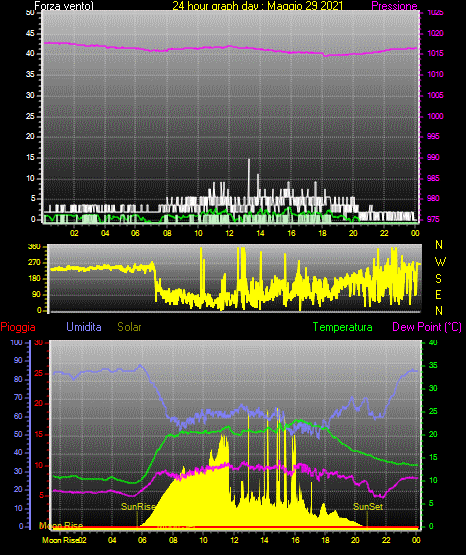The height and width of the screenshot is (555, 466).
Task: Click the blue 'Umidita' legend label
Action: 84,327
